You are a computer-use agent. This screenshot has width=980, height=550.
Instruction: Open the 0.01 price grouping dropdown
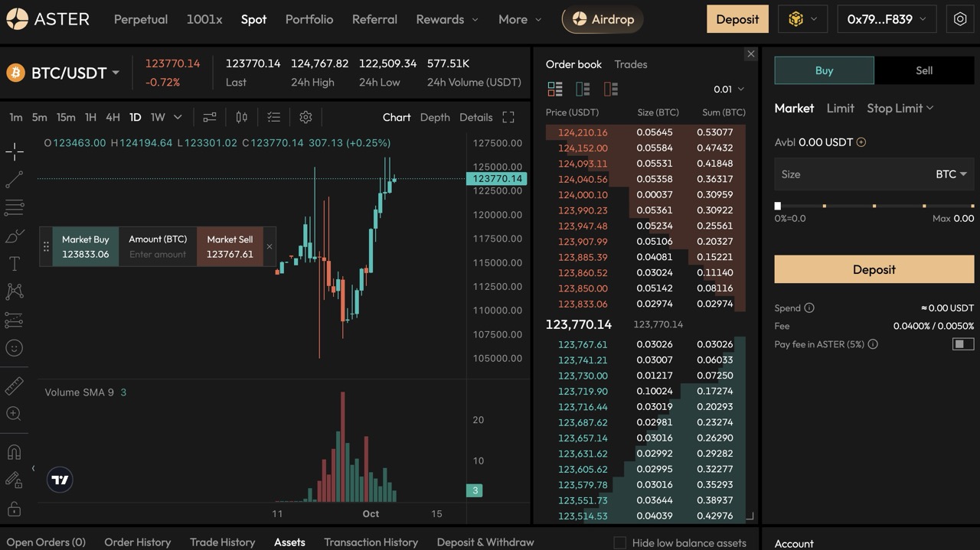tap(728, 89)
